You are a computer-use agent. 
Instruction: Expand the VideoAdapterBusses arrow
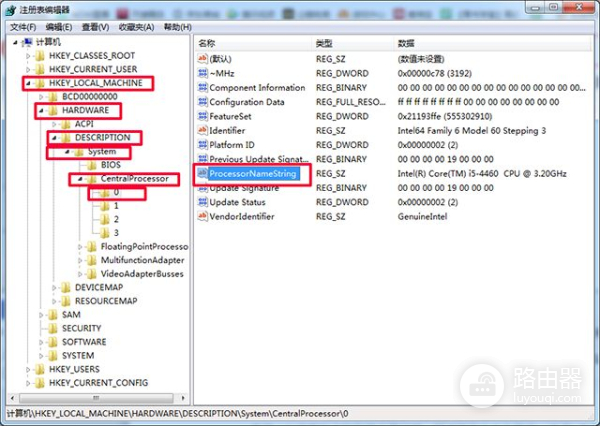tap(80, 274)
